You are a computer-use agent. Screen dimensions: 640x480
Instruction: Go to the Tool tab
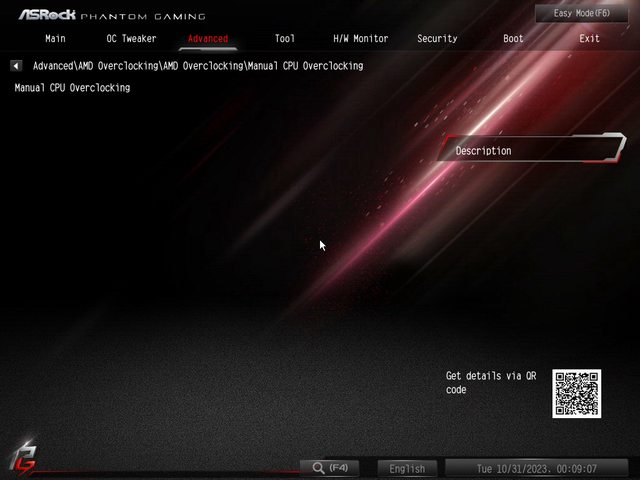[285, 39]
